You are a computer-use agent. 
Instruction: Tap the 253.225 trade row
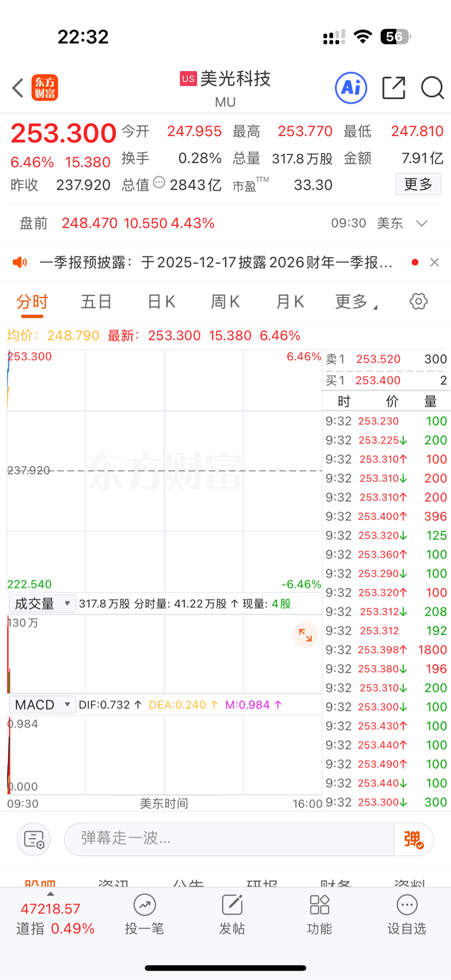click(x=386, y=440)
